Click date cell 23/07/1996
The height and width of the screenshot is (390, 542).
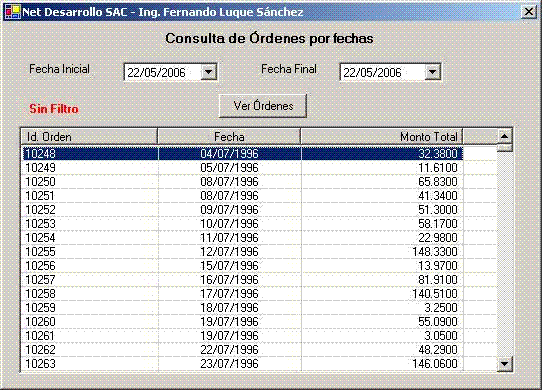230,364
